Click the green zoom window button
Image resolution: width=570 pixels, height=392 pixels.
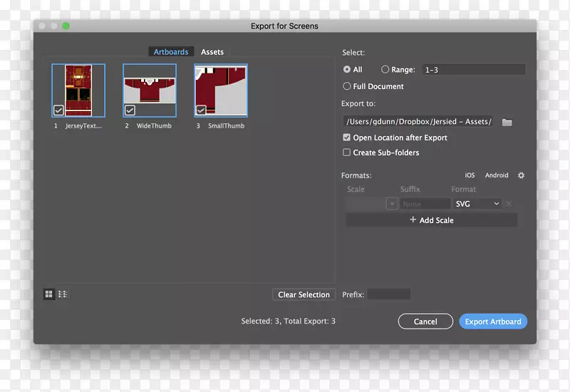66,26
